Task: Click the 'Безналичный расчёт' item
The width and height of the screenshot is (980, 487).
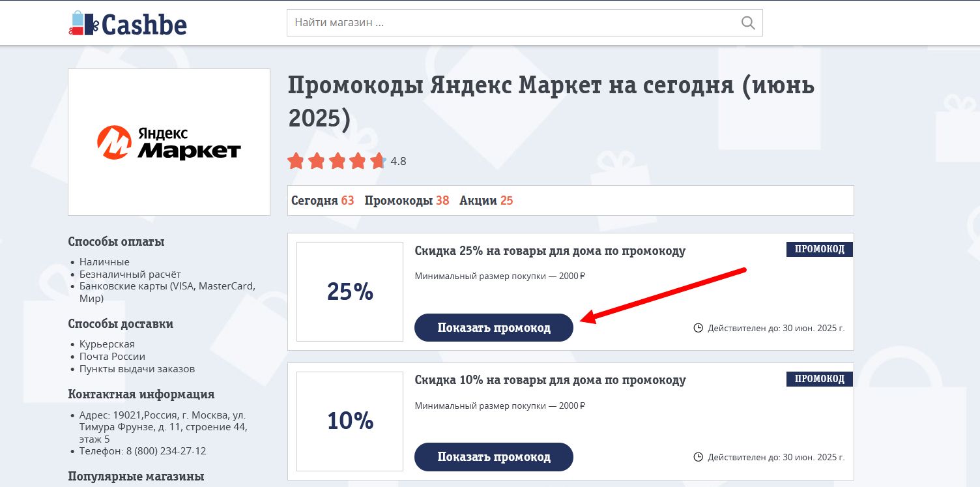Action: [130, 274]
